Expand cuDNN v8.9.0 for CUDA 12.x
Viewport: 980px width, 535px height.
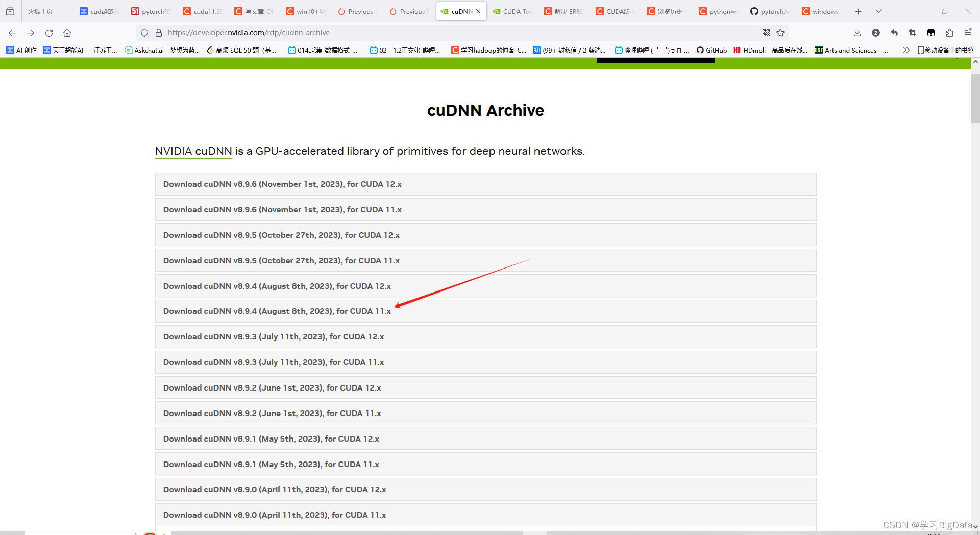coord(485,490)
